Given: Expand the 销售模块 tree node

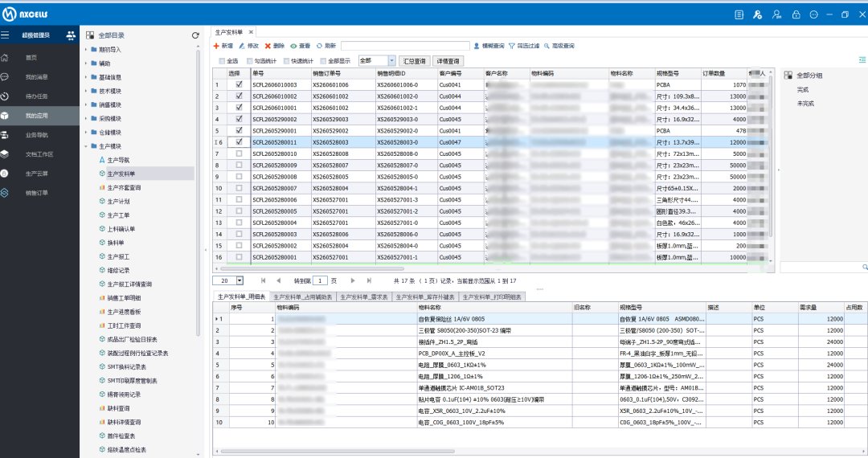Looking at the screenshot, I should [86, 105].
